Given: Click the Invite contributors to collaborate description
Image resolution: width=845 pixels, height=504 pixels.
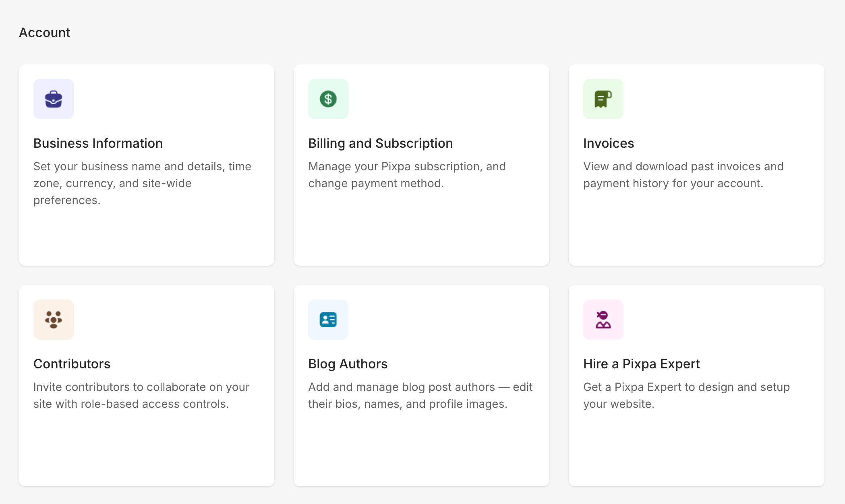Looking at the screenshot, I should click(x=141, y=395).
